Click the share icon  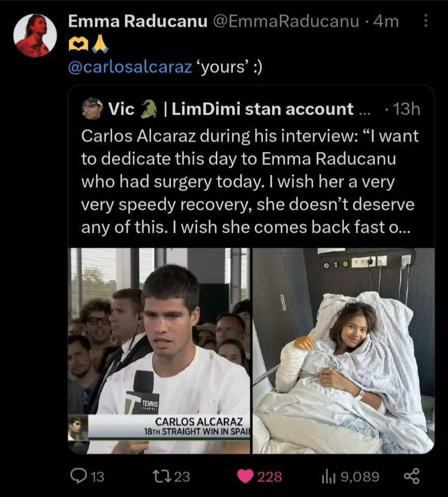[411, 476]
